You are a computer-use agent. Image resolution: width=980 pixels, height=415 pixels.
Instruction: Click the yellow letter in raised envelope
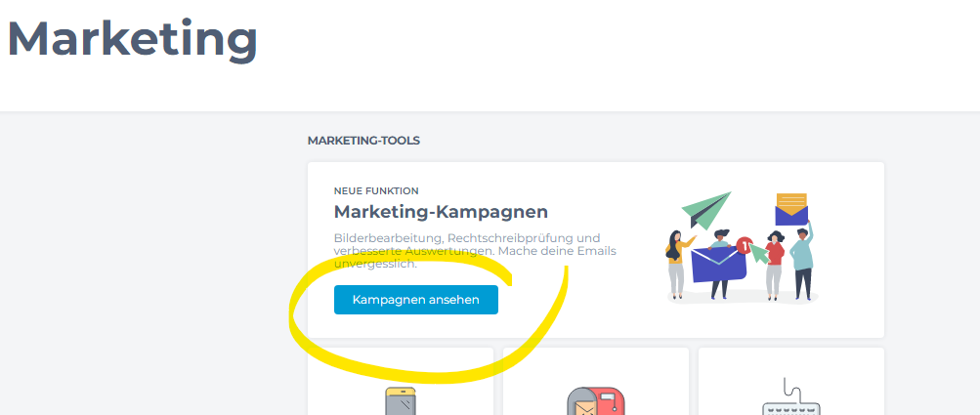[x=791, y=203]
